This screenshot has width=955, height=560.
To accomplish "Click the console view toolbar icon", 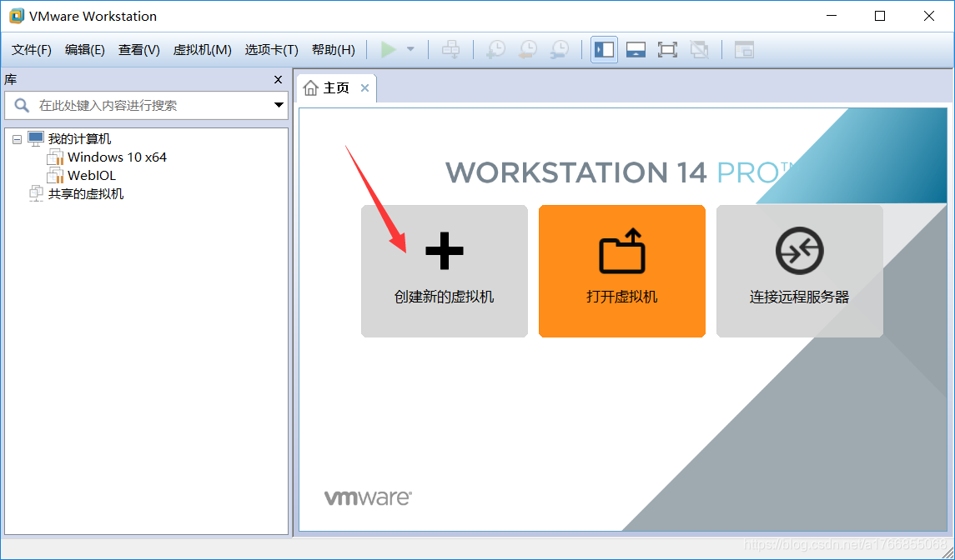I will pos(744,49).
